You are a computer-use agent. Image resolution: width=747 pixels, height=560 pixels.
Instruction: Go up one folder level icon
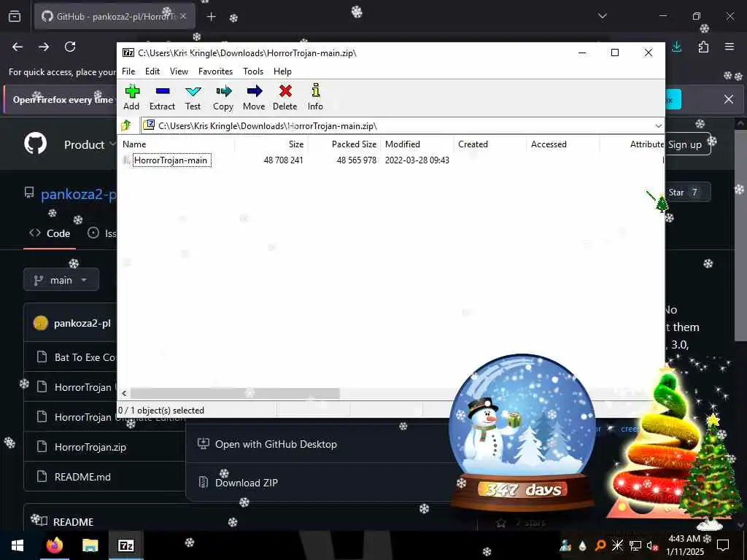coord(126,125)
